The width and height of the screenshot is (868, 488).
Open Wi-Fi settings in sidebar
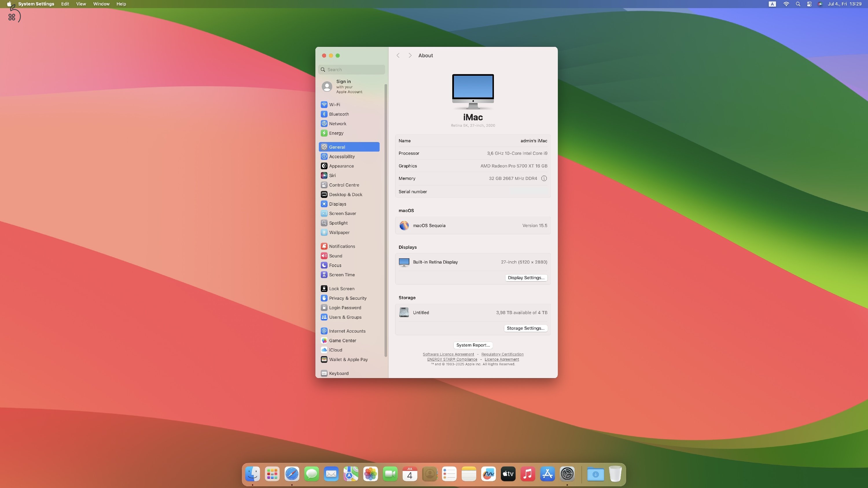349,105
